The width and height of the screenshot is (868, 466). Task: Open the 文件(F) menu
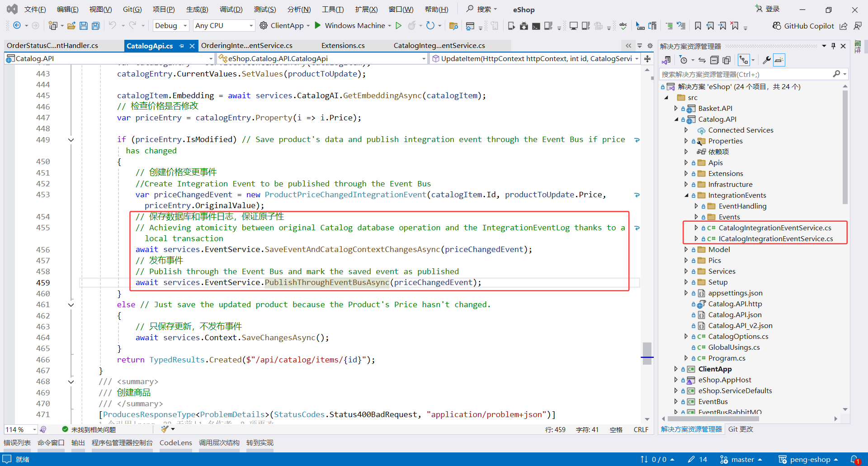[x=35, y=10]
